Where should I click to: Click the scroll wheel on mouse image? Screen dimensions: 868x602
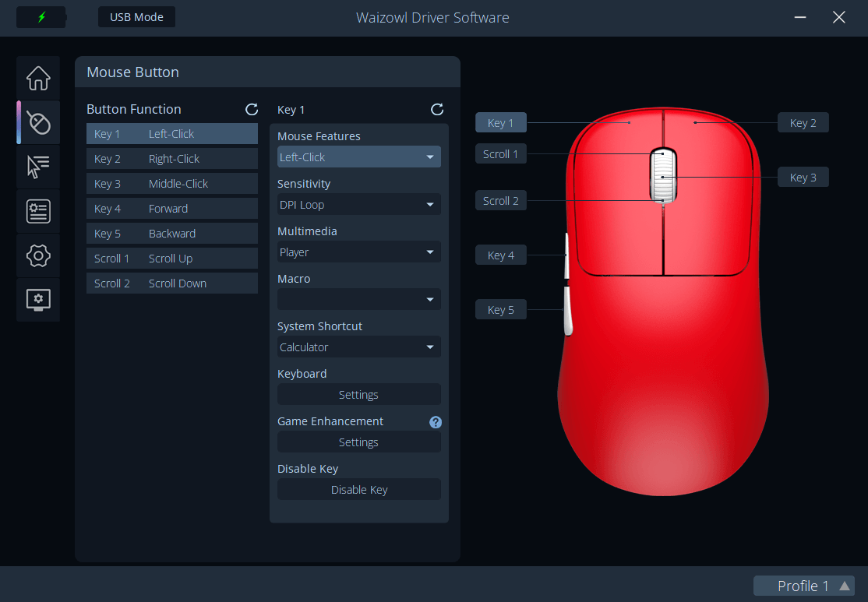point(663,176)
